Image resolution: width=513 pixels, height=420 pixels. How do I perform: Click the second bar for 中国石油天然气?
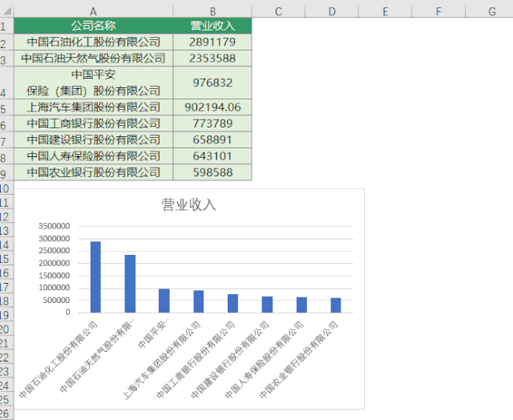(130, 284)
